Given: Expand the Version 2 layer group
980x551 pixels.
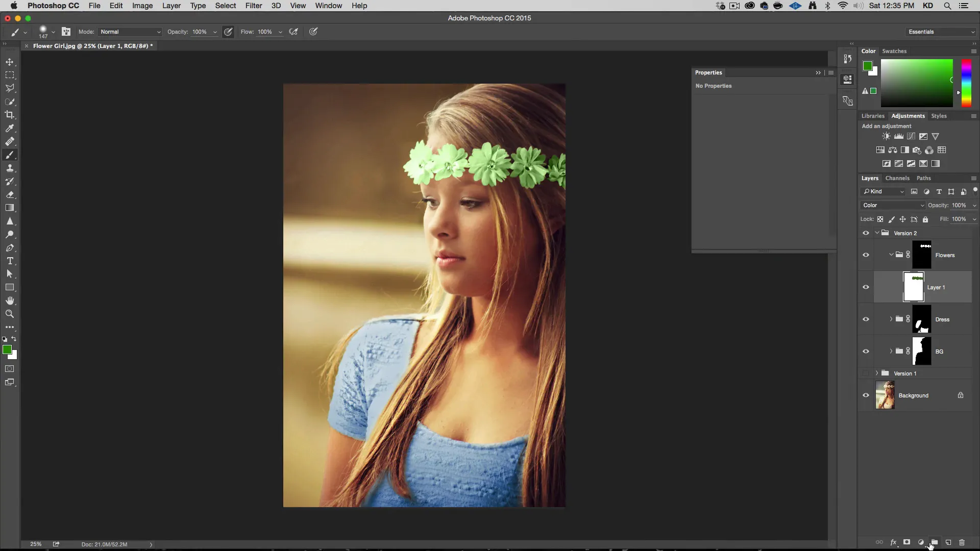Looking at the screenshot, I should 877,233.
